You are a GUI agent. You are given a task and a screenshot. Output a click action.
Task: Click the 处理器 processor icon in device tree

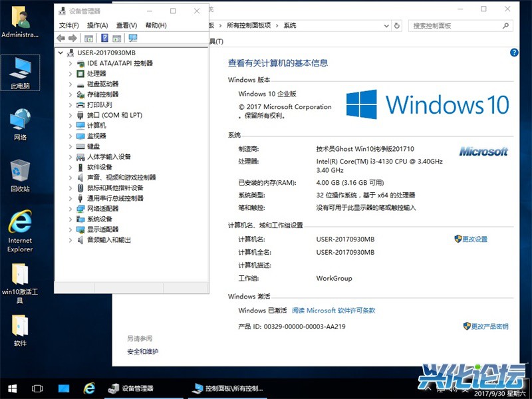click(x=80, y=74)
